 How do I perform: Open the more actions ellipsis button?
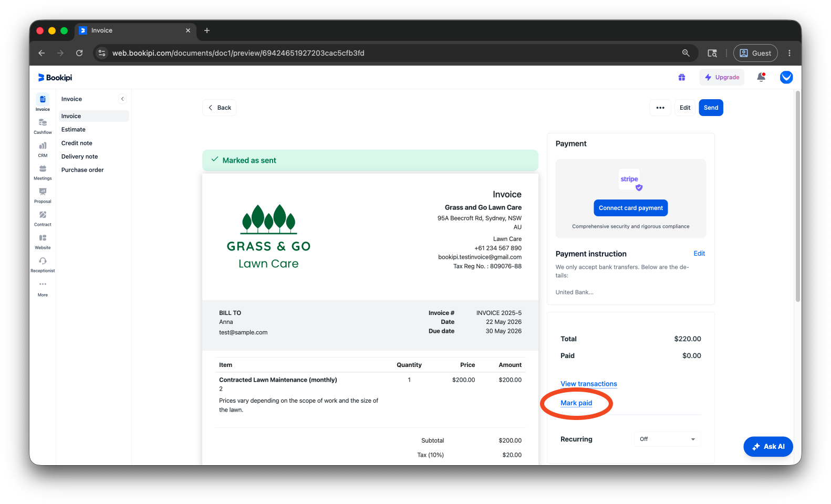pos(660,108)
